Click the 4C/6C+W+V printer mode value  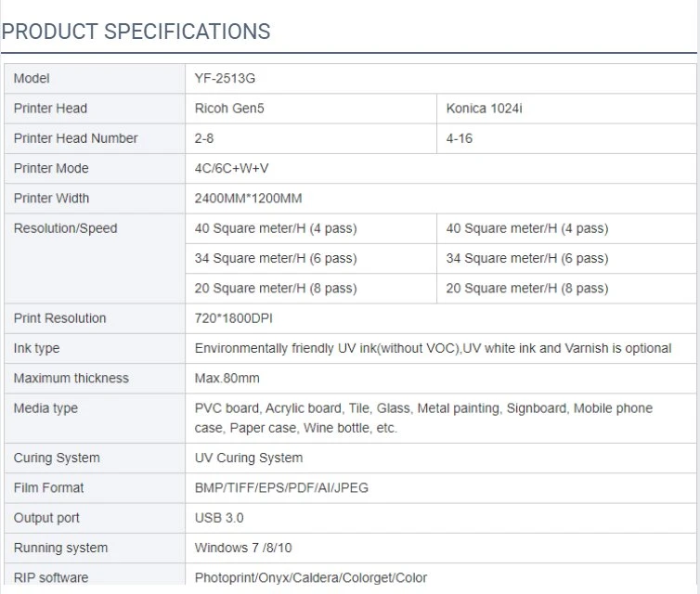pyautogui.click(x=232, y=168)
